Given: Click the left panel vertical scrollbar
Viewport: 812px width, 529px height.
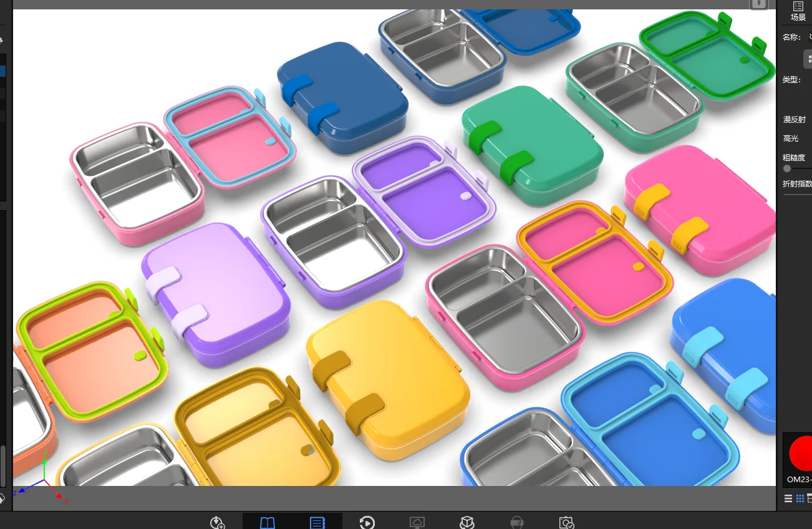Looking at the screenshot, I should (3, 465).
